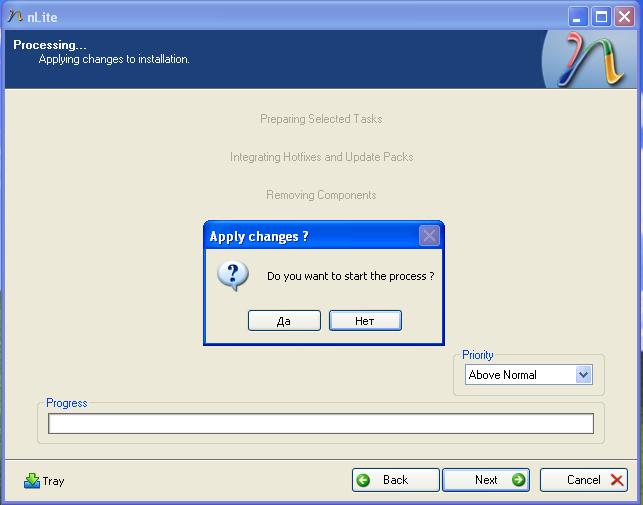Click the green Next arrow icon
The height and width of the screenshot is (505, 643).
(519, 480)
